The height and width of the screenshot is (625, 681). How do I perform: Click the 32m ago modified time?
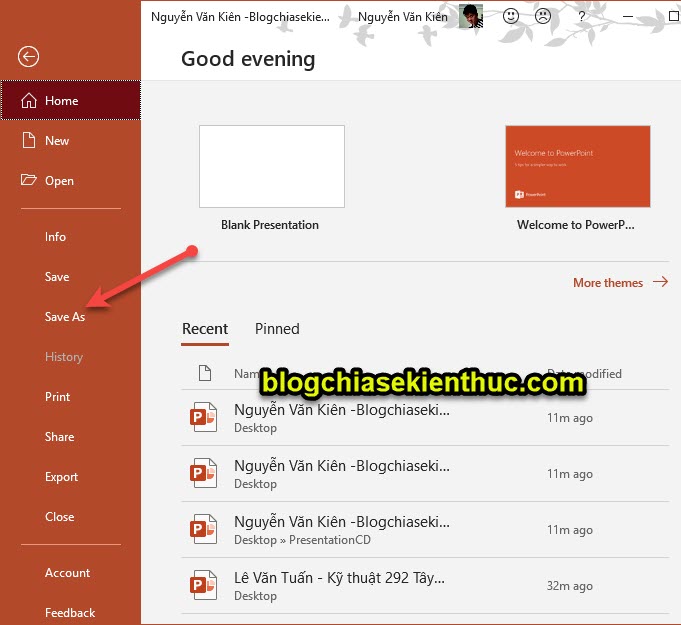(x=569, y=586)
